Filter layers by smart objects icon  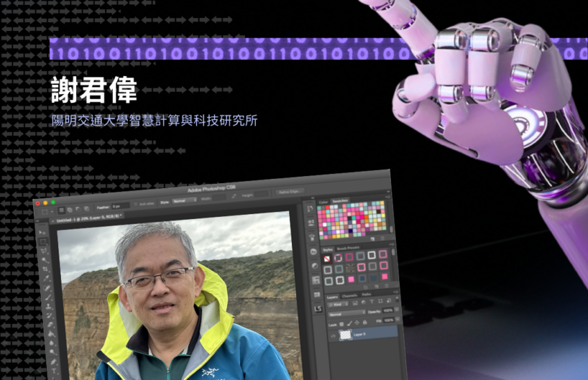tap(389, 301)
